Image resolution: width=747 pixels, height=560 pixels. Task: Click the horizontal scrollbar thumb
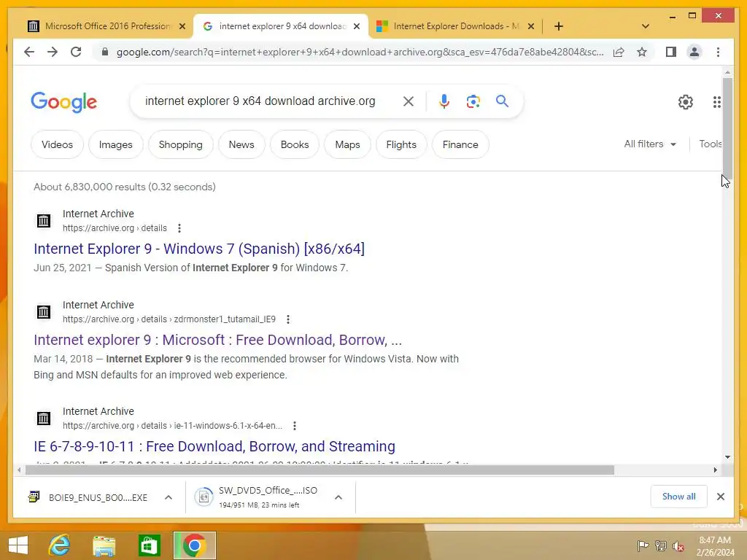click(x=320, y=470)
